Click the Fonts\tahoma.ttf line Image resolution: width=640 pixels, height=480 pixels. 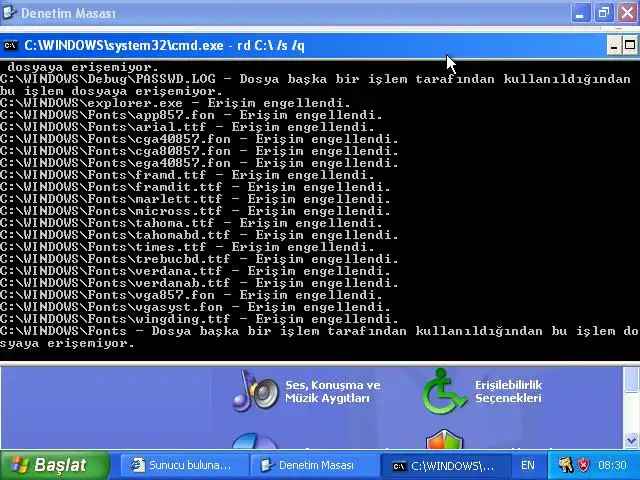click(x=191, y=223)
